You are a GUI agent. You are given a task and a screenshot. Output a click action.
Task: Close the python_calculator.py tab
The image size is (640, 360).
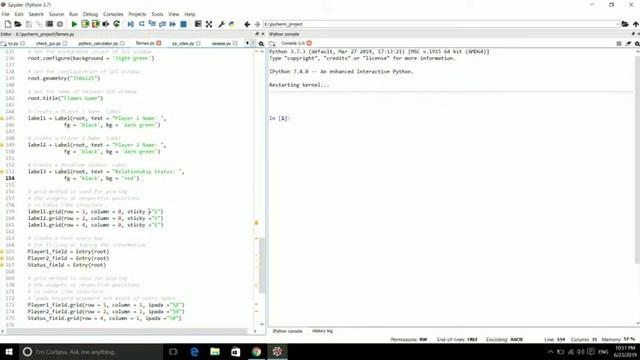tap(122, 43)
